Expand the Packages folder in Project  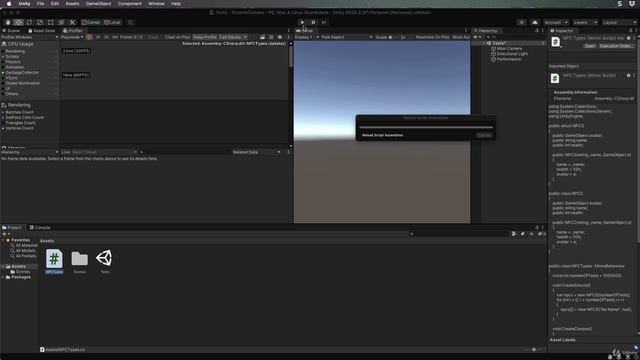[x=3, y=277]
